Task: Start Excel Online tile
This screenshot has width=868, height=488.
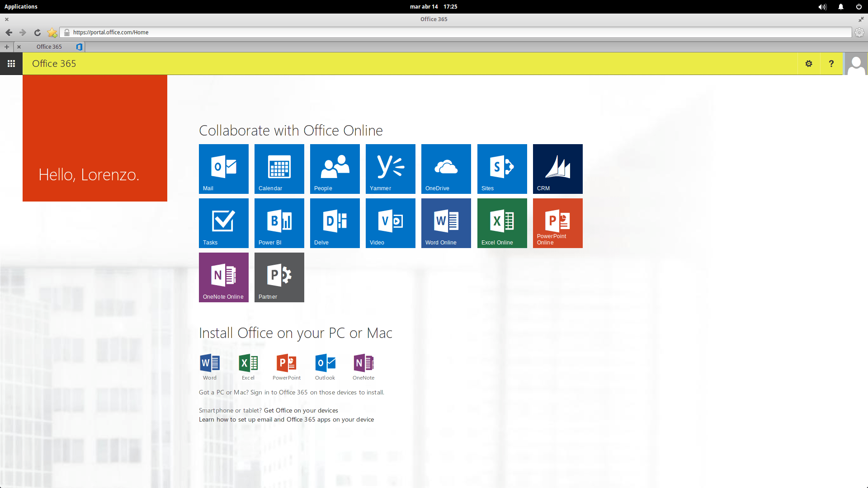Action: point(502,223)
